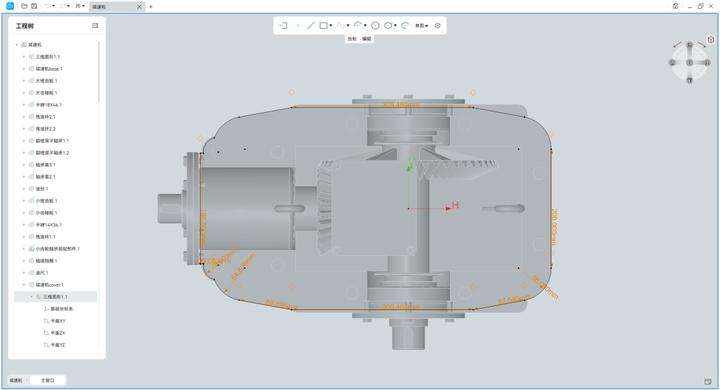Screen dimensions: 720x390
Task: Select the 减速机cover.1 tree item
Action: [x=49, y=285]
